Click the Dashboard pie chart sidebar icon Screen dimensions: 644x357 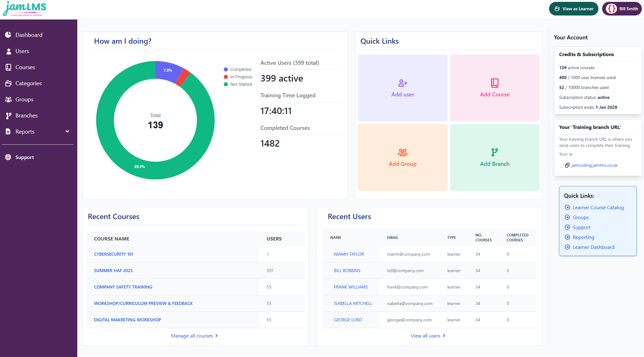coord(8,35)
